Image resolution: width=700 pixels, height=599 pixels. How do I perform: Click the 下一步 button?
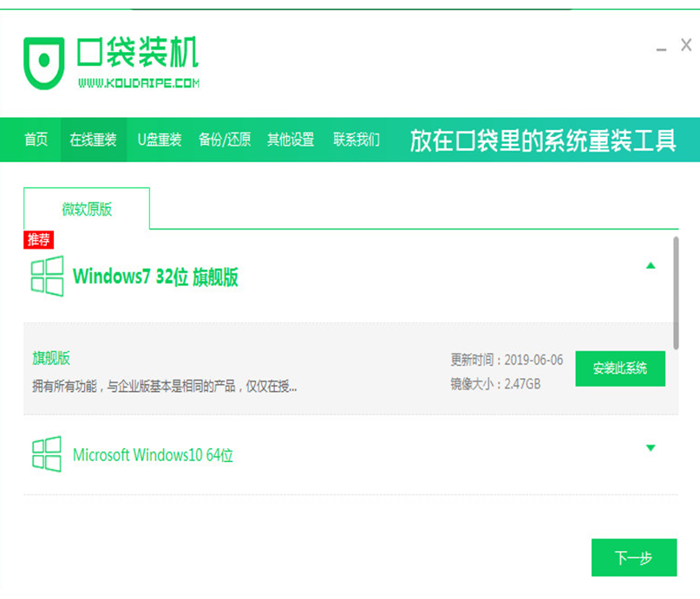coord(633,557)
